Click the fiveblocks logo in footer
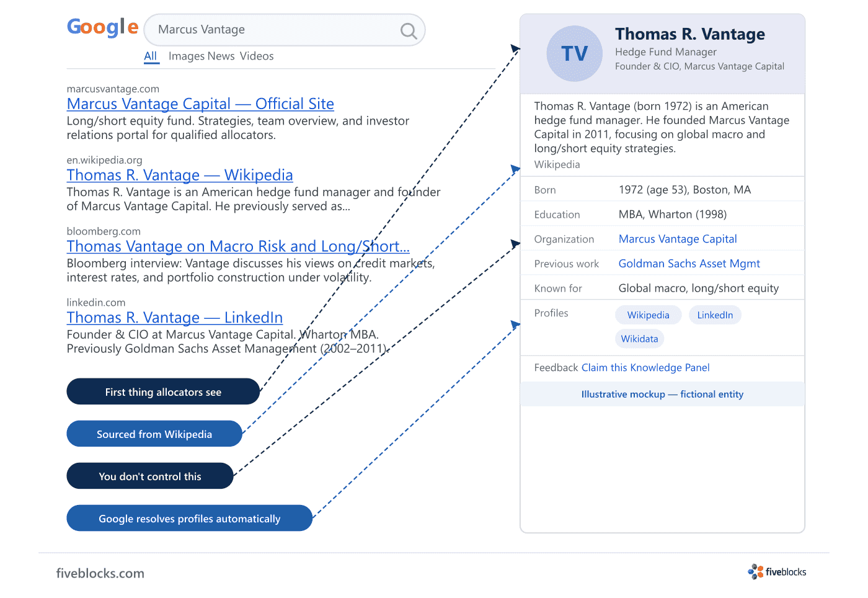The height and width of the screenshot is (598, 868). pos(777,572)
